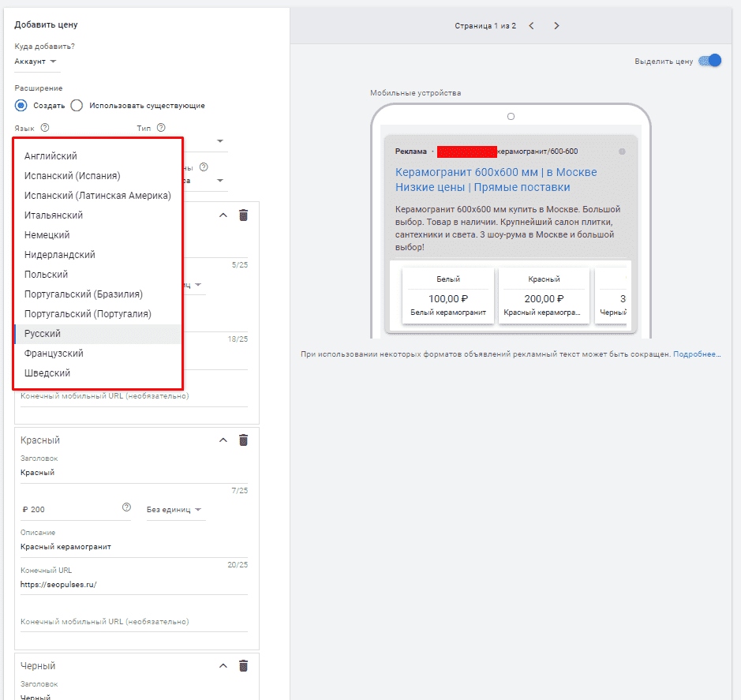Choose Испанский (Испания) option
This screenshot has width=741, height=700.
pyautogui.click(x=98, y=176)
